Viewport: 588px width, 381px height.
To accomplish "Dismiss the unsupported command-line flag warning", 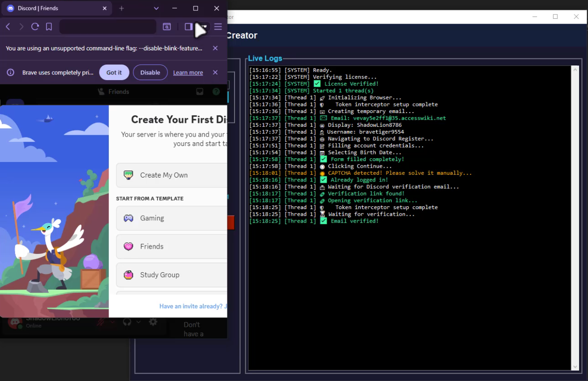I will [215, 48].
